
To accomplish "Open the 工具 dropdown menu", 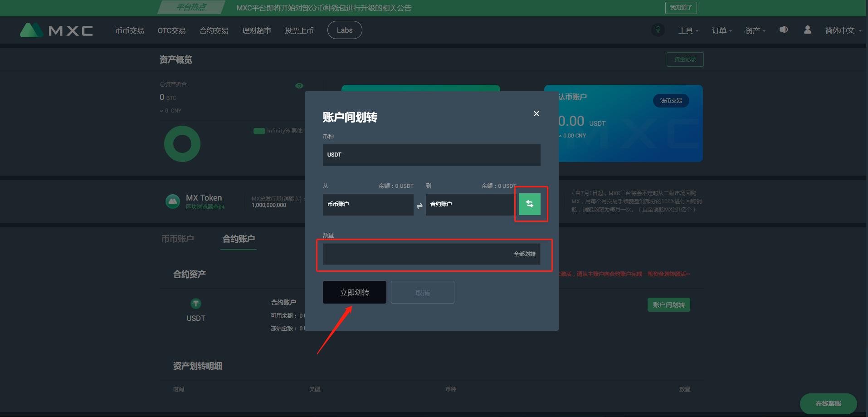I will click(688, 30).
